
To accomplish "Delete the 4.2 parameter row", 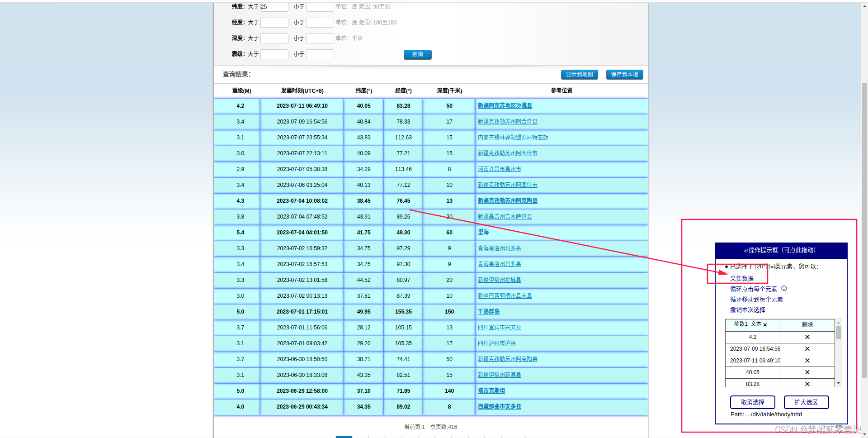I will point(807,337).
